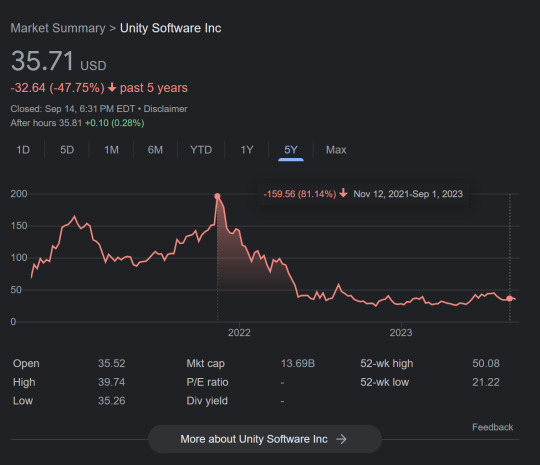Click the After hours 35.81 text
This screenshot has height=465, width=540.
click(x=46, y=123)
